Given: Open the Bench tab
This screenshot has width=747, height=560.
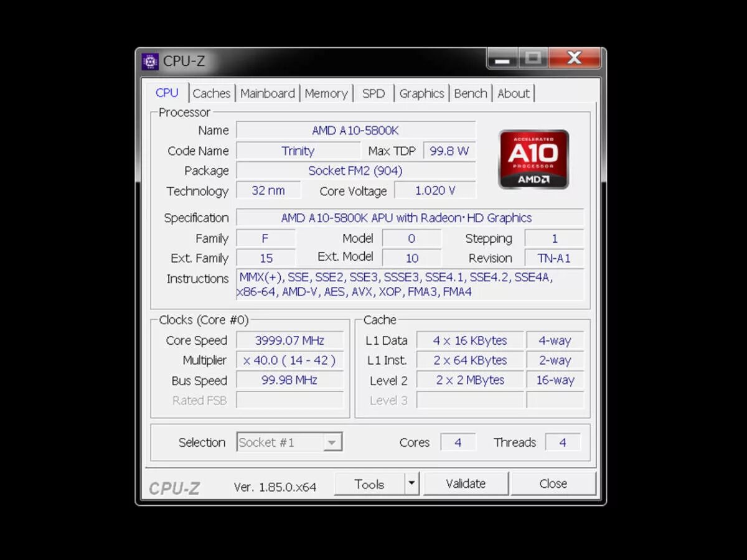Looking at the screenshot, I should 471,93.
